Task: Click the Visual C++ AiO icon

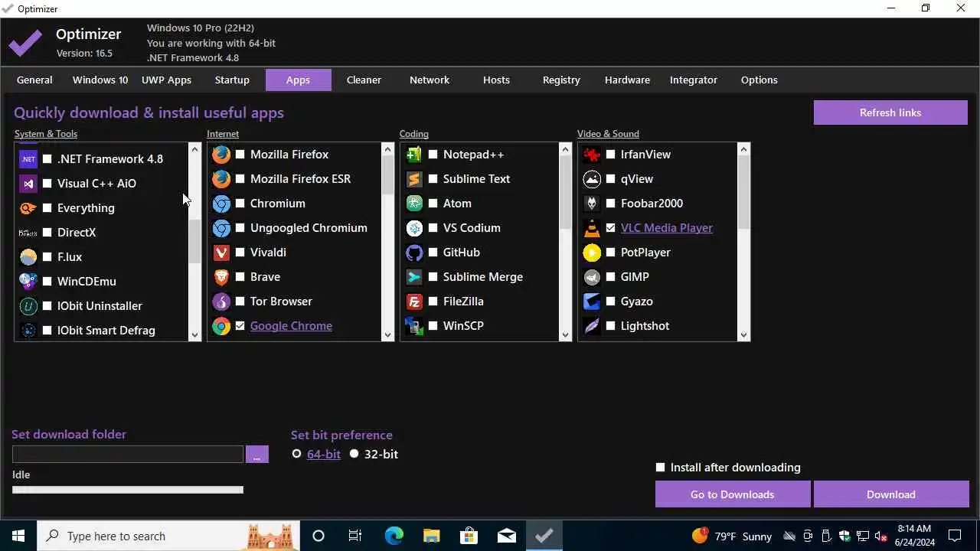Action: [x=28, y=184]
